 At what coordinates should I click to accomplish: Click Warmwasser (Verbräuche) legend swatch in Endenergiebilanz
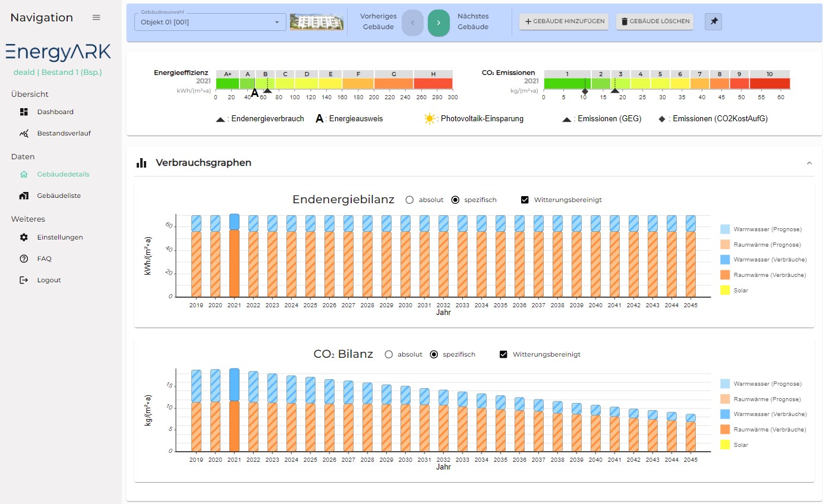click(724, 260)
